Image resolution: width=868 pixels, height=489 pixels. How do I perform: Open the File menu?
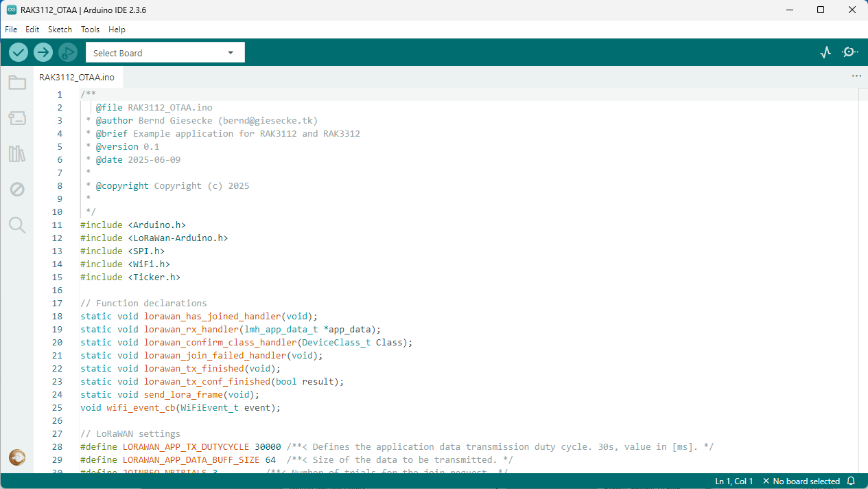pyautogui.click(x=11, y=30)
